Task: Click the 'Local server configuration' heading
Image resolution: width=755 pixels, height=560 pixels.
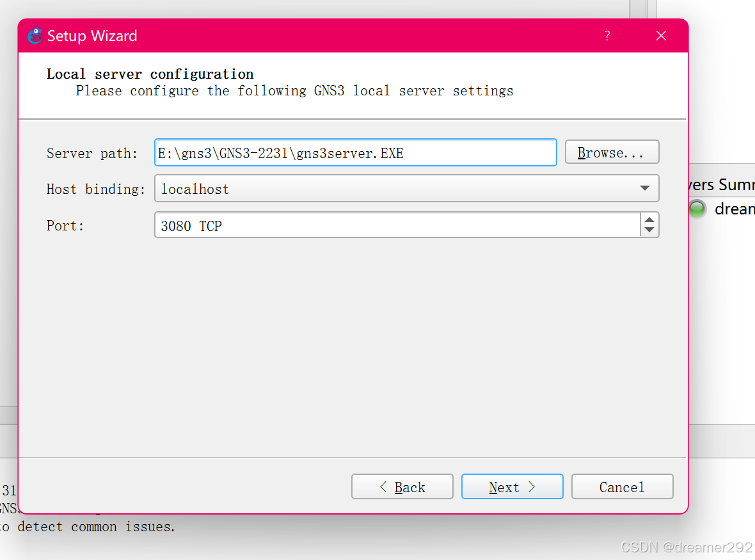Action: [150, 74]
